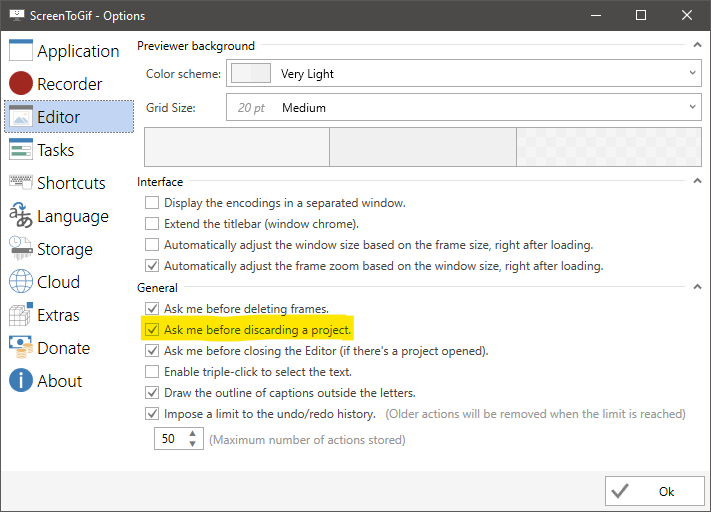Viewport: 711px width, 512px height.
Task: Open the Grid Size dropdown
Action: tap(464, 107)
